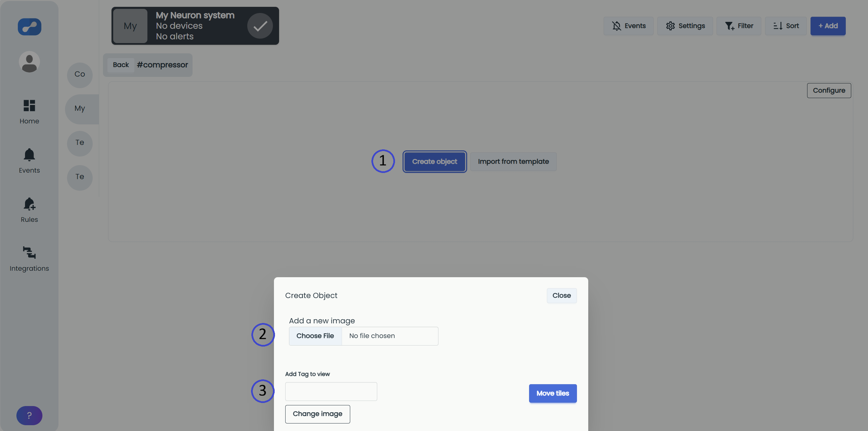868x431 pixels.
Task: Select the first 'Te' system circle
Action: 80,143
